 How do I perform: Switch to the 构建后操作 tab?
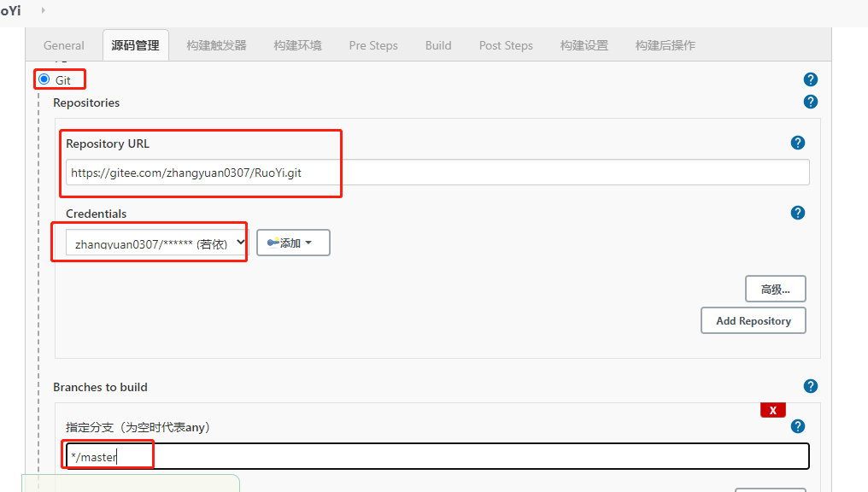click(x=666, y=45)
